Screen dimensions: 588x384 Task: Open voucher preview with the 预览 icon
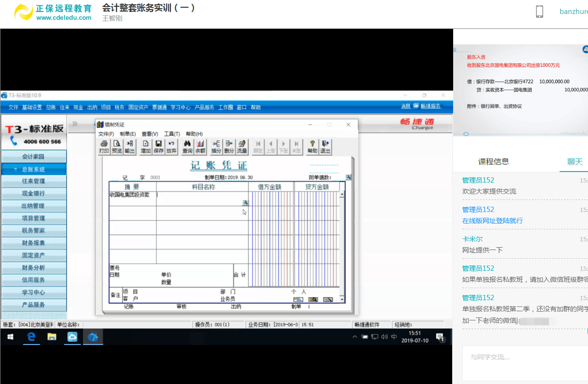[x=116, y=146]
